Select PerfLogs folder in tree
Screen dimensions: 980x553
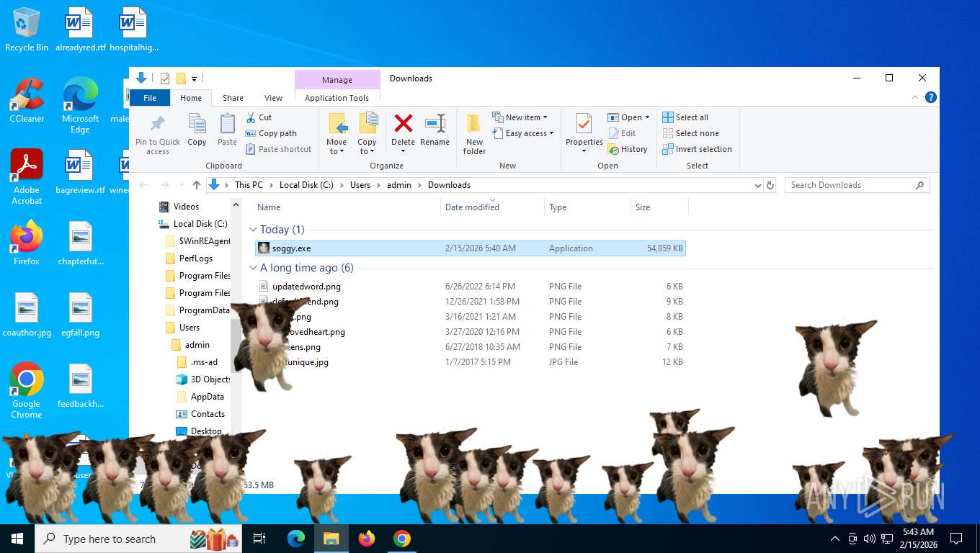195,258
